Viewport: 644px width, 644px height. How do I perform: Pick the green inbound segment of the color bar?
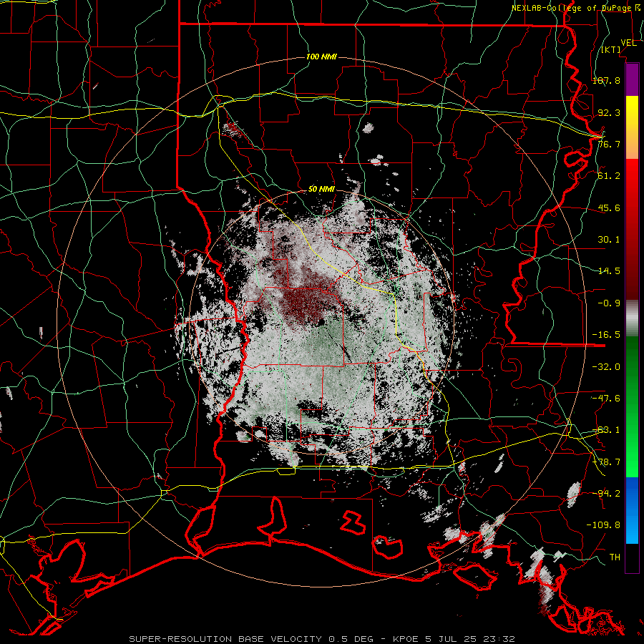pos(632,406)
